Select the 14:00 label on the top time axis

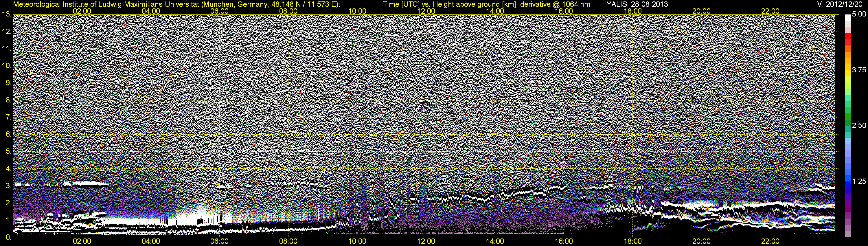(x=495, y=11)
